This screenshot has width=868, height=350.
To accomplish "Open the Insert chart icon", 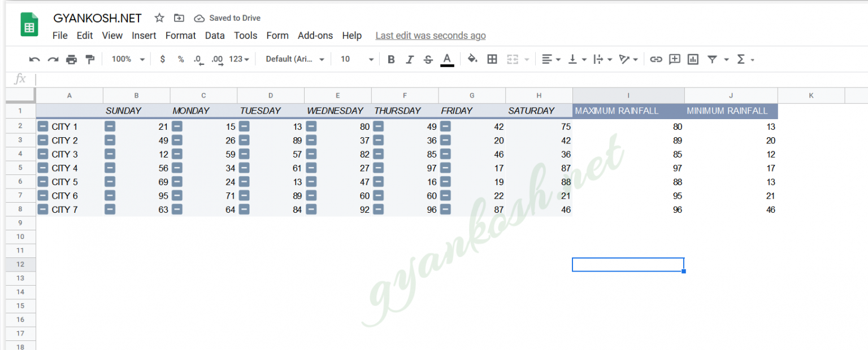I will coord(693,59).
